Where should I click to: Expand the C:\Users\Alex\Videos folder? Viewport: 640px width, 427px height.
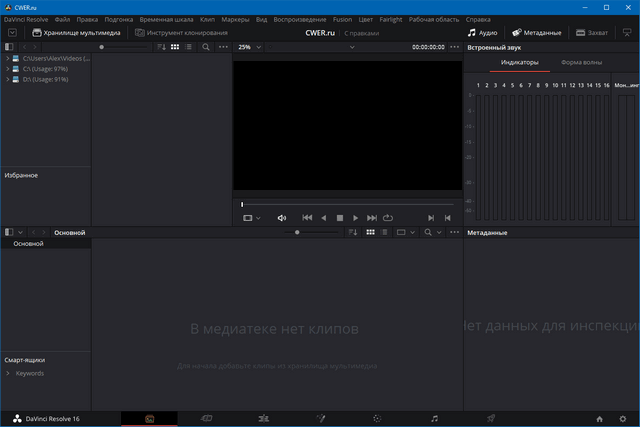click(8, 59)
